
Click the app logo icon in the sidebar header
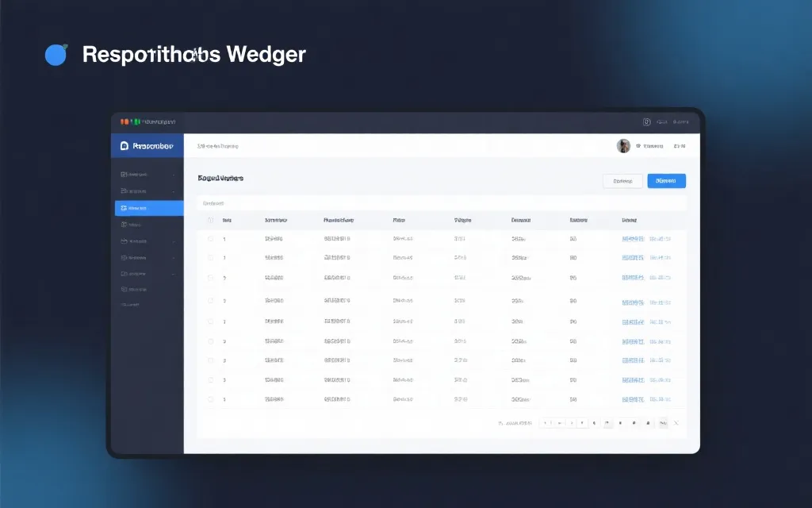tap(124, 146)
